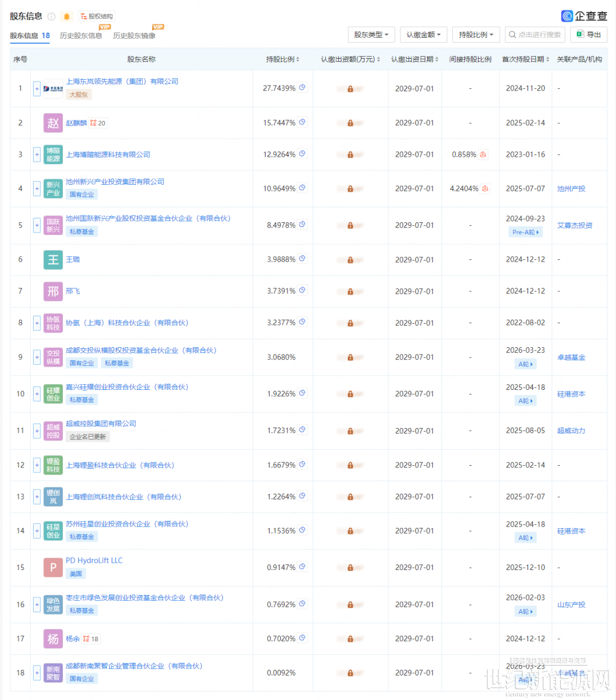Click indirect holding icon beside 0.858%
Screen dimensions: 616x700
click(x=483, y=154)
